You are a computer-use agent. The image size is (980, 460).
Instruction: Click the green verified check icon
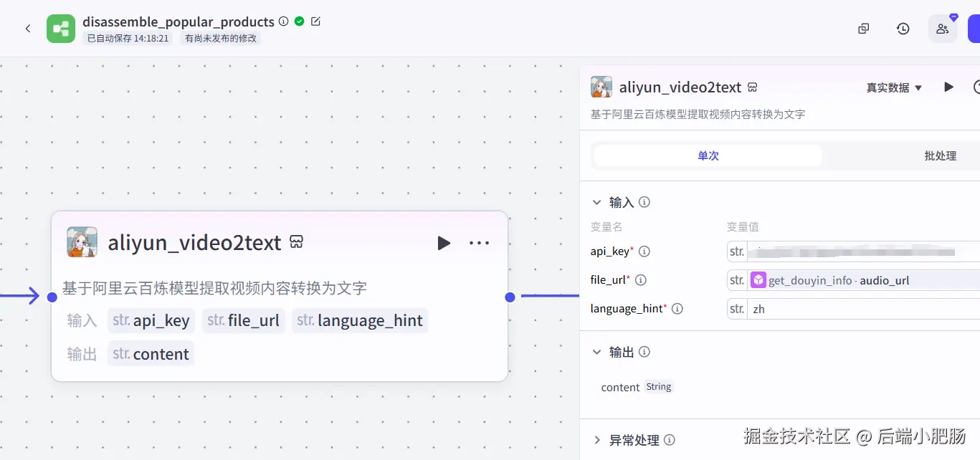click(x=300, y=21)
